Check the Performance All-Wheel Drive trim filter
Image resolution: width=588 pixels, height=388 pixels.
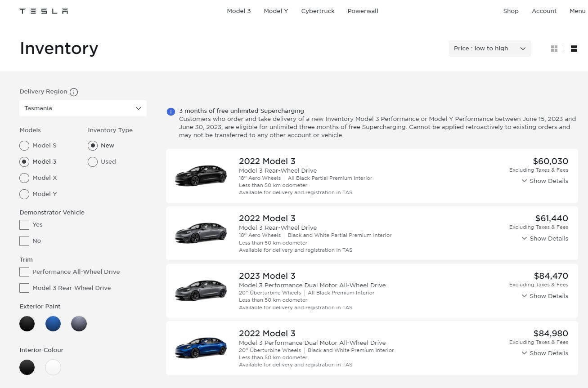[24, 272]
